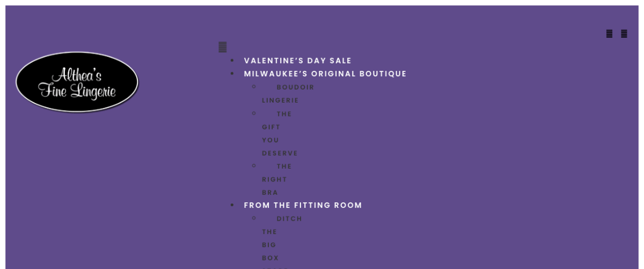Viewport: 644px width, 269px height.
Task: Click the hollow bullet beside The Right Bra
Action: coord(254,166)
